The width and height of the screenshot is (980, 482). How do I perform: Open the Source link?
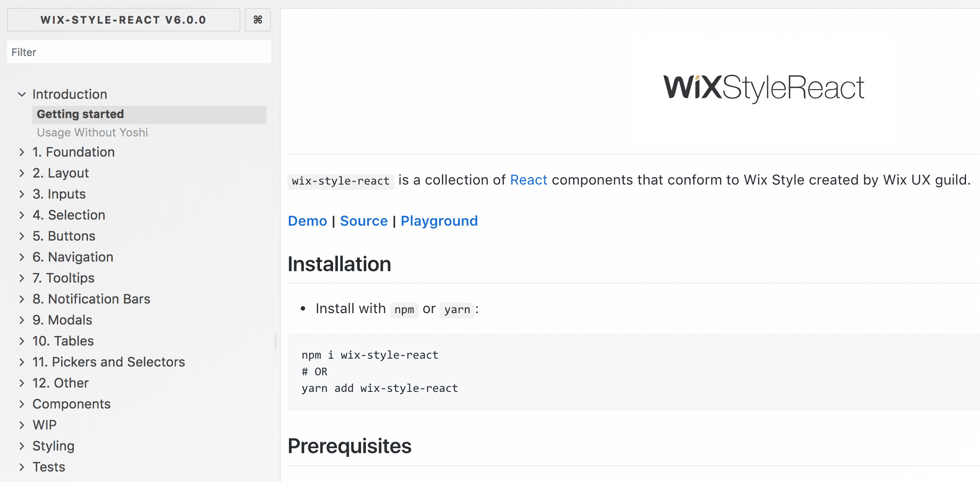point(364,221)
